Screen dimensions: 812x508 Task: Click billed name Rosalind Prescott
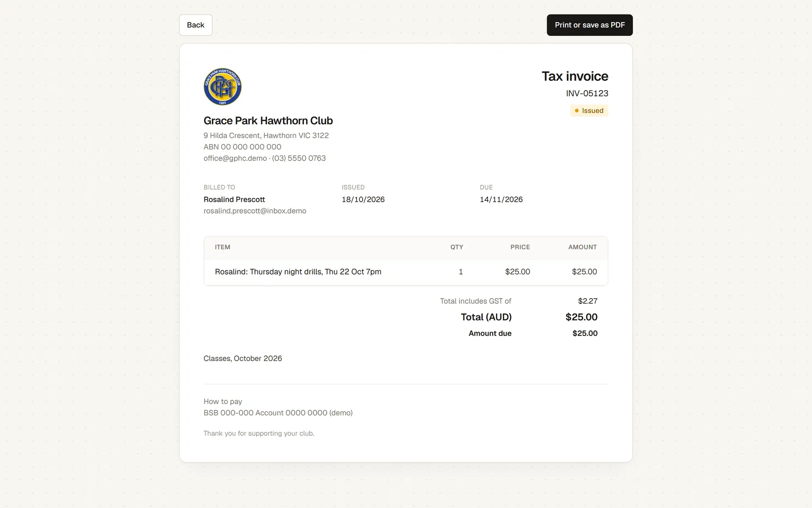tap(234, 199)
